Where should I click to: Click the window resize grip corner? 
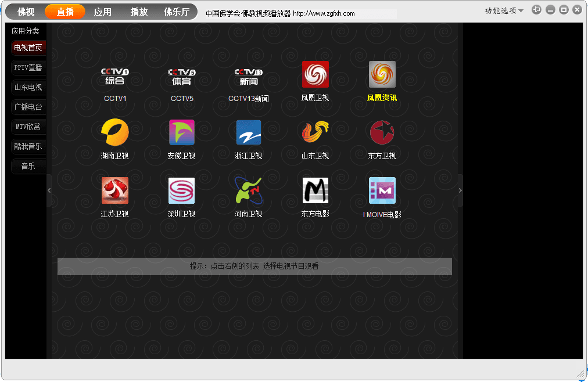pyautogui.click(x=581, y=373)
